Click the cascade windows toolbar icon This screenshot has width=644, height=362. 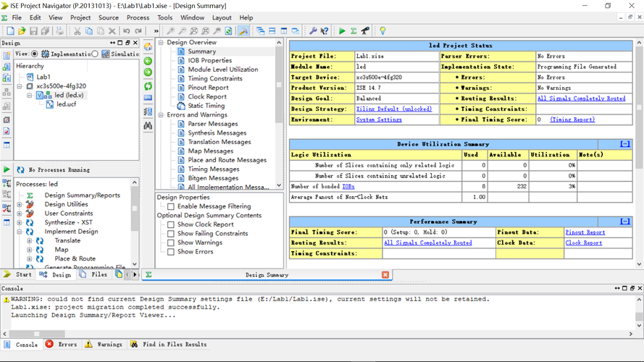tap(260, 31)
